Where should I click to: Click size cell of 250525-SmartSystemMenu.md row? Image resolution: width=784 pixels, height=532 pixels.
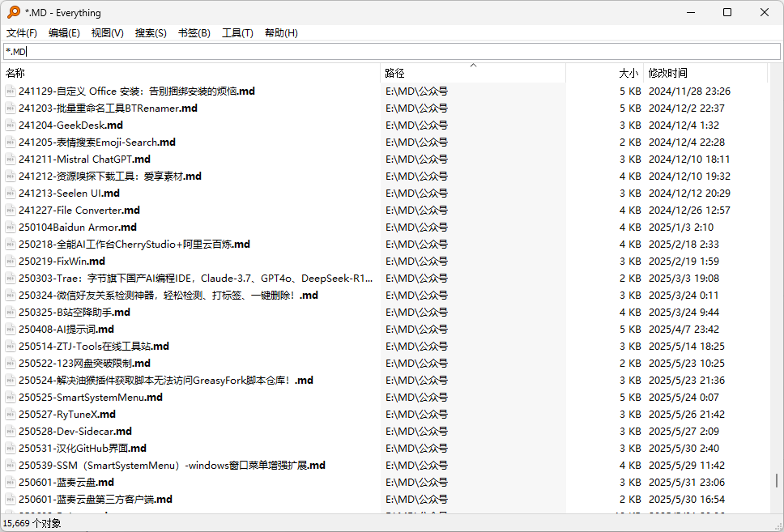point(630,397)
